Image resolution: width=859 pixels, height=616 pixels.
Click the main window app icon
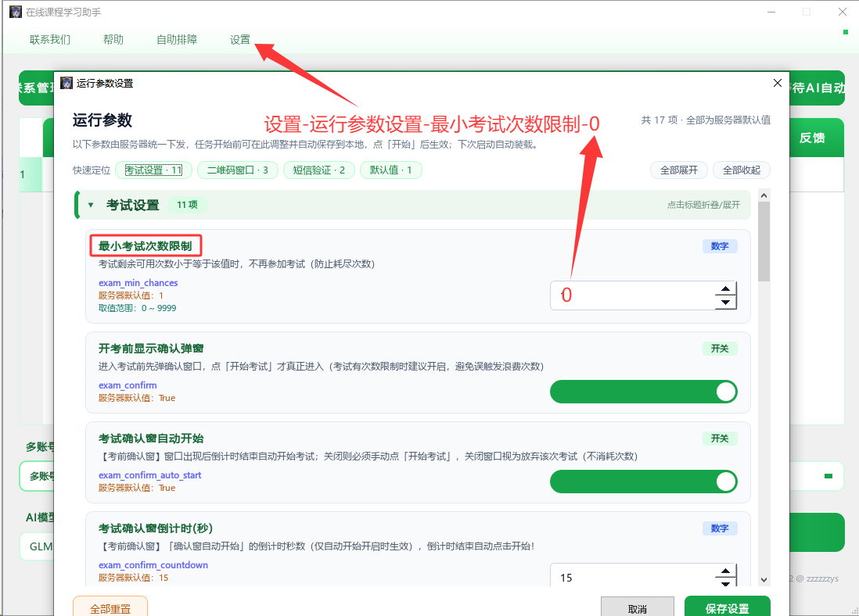(x=16, y=12)
